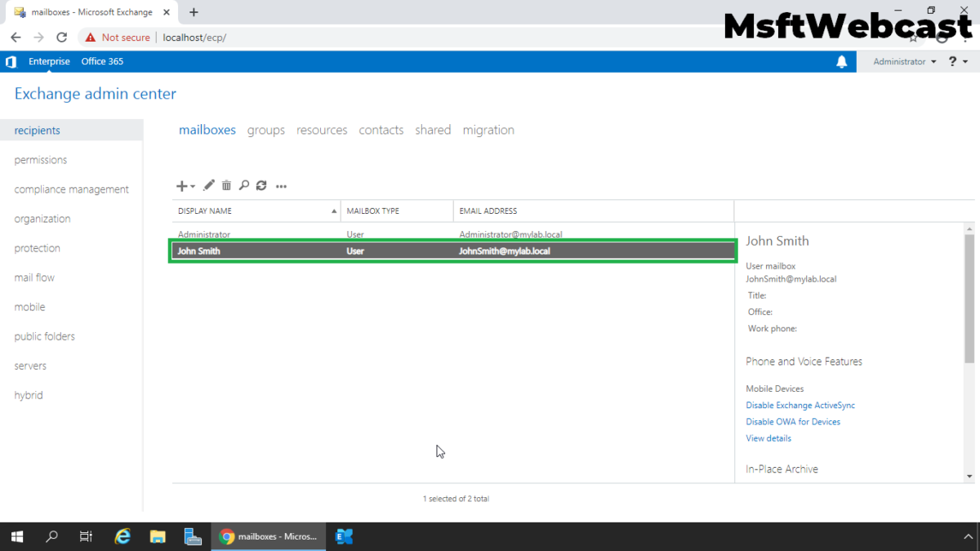
Task: Click the notification bell icon
Action: [843, 61]
